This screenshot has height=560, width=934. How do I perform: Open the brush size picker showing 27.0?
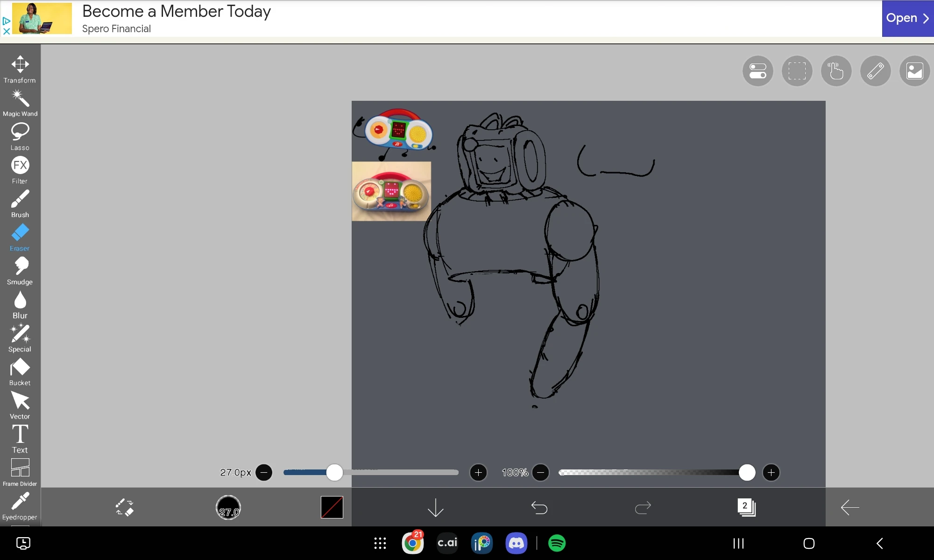(x=228, y=507)
